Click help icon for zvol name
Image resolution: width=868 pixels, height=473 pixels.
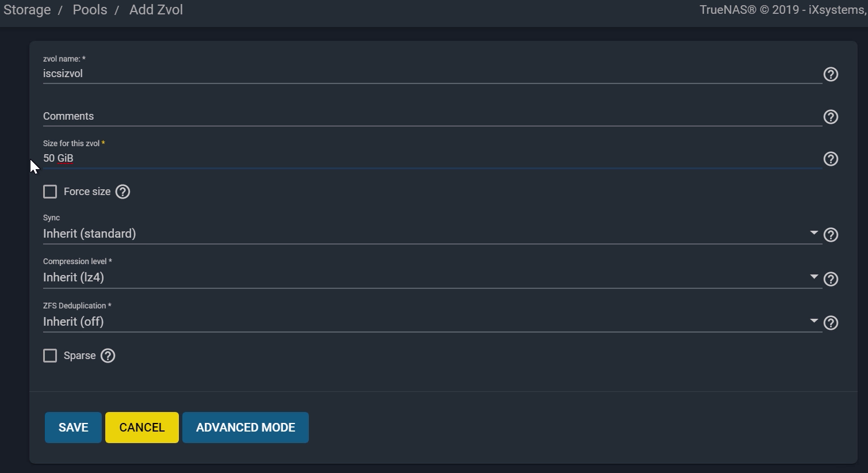(x=831, y=74)
